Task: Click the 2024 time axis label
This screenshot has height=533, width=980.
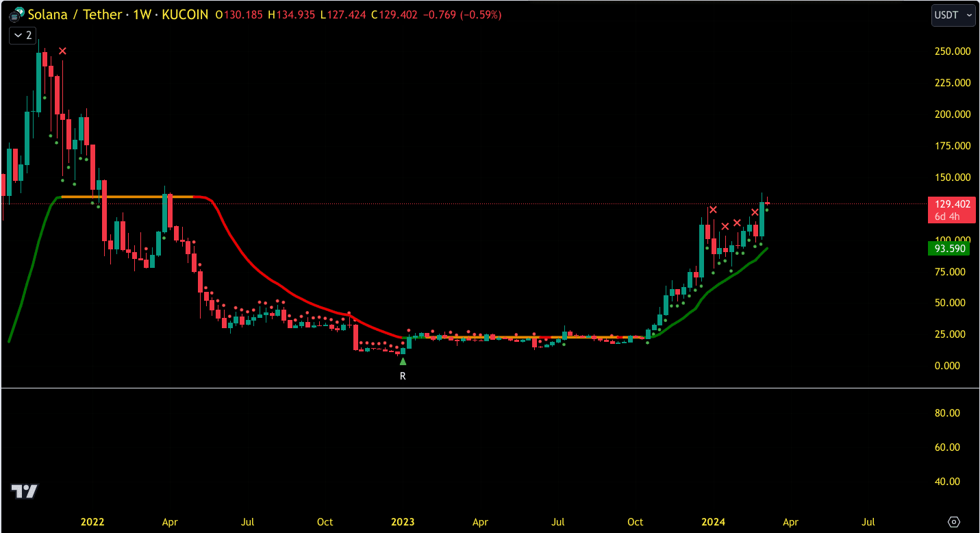Action: pos(713,522)
